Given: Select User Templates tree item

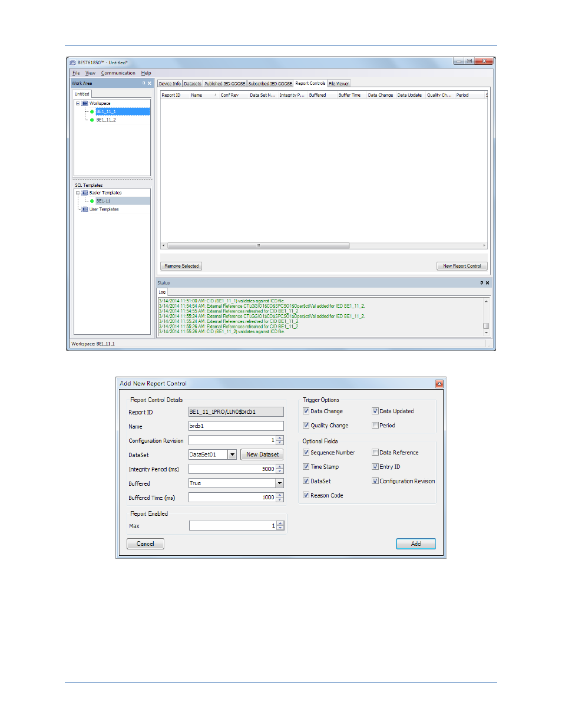Looking at the screenshot, I should pyautogui.click(x=104, y=209).
